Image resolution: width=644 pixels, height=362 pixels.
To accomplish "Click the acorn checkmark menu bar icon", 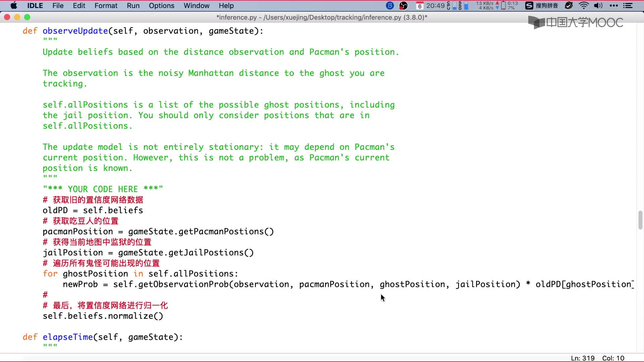I will point(569,6).
